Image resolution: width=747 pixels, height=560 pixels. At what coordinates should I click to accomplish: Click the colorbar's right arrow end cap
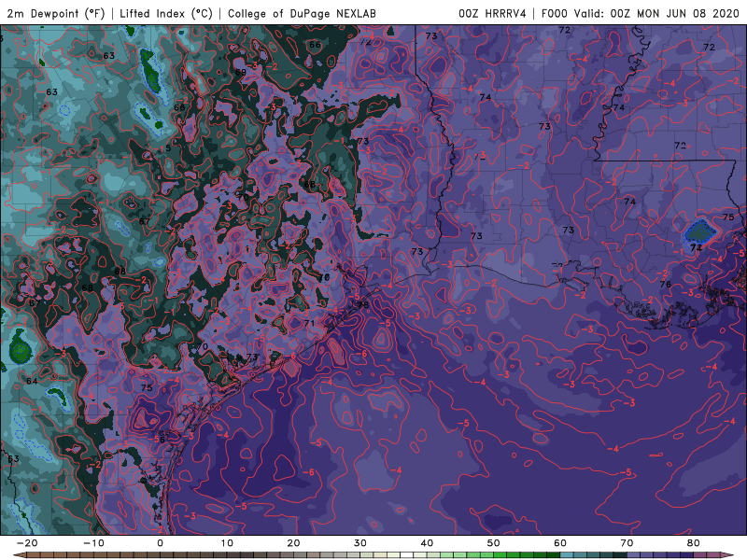[x=727, y=555]
